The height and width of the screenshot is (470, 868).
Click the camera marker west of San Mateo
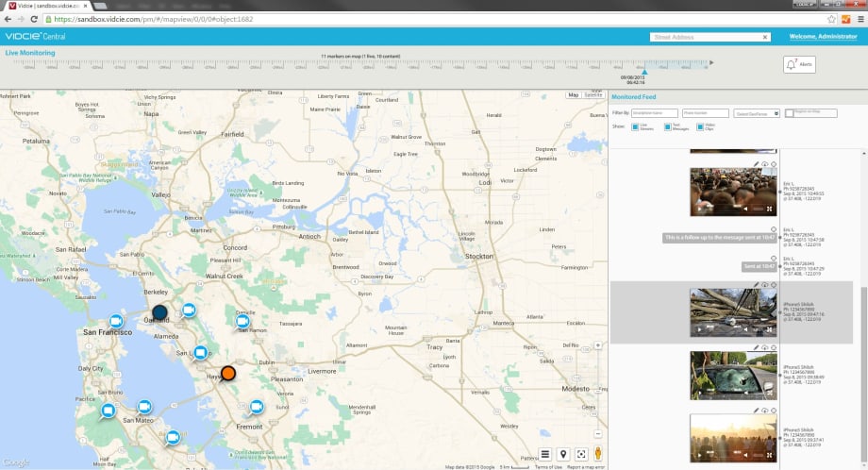coord(108,411)
